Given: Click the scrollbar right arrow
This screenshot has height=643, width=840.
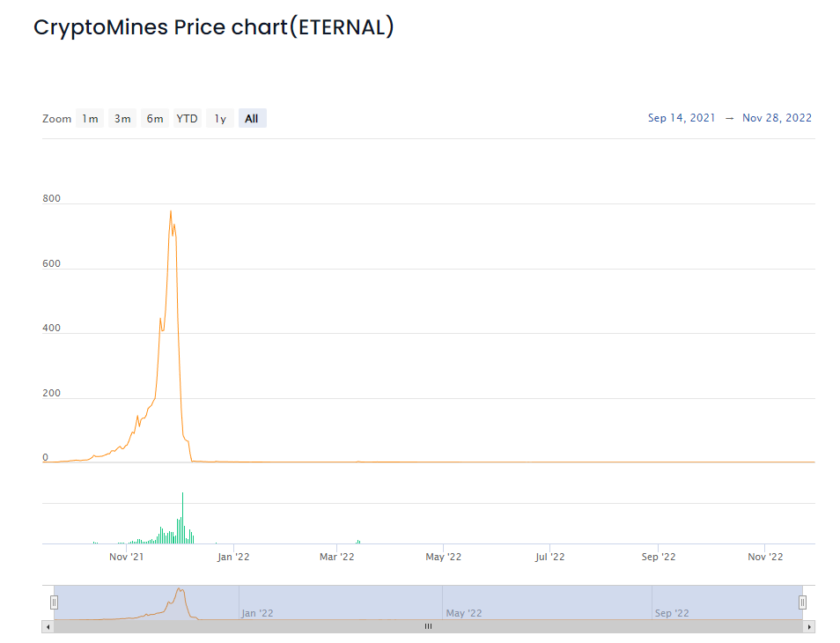Looking at the screenshot, I should (809, 626).
